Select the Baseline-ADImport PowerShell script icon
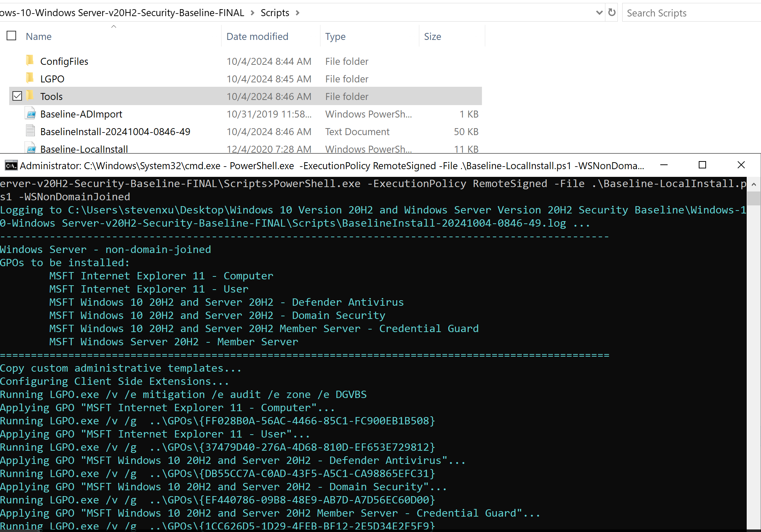 click(31, 114)
